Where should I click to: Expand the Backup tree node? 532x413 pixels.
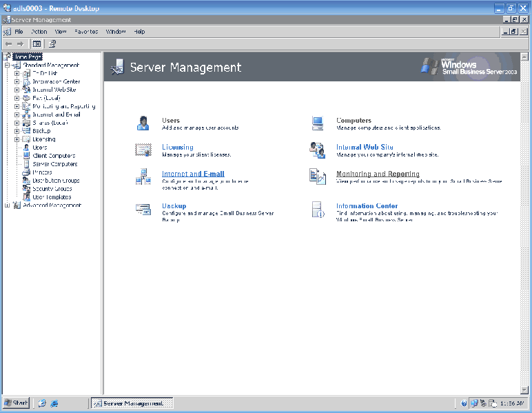click(17, 131)
